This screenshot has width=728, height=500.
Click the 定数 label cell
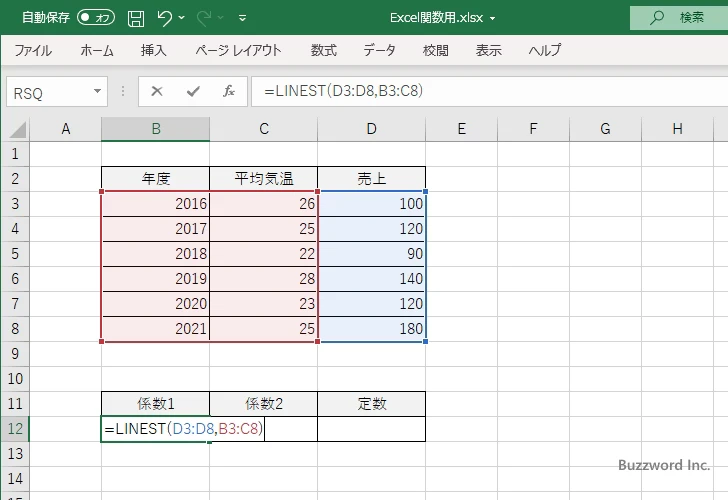coord(371,404)
